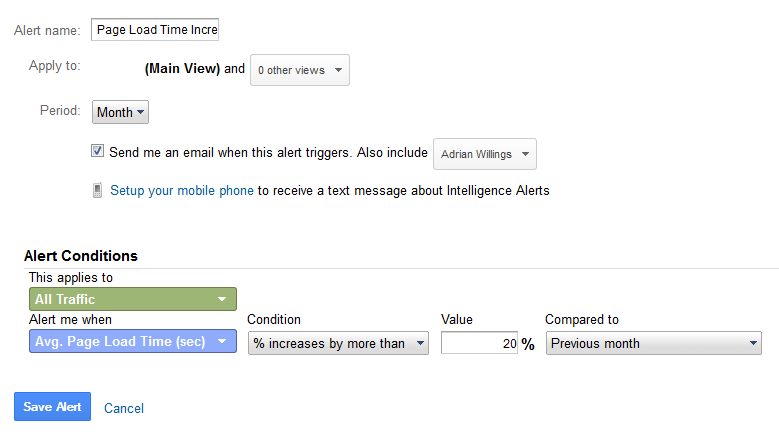Click the arrow on 0 other views
Viewport: 779px width, 434px height.
[338, 70]
